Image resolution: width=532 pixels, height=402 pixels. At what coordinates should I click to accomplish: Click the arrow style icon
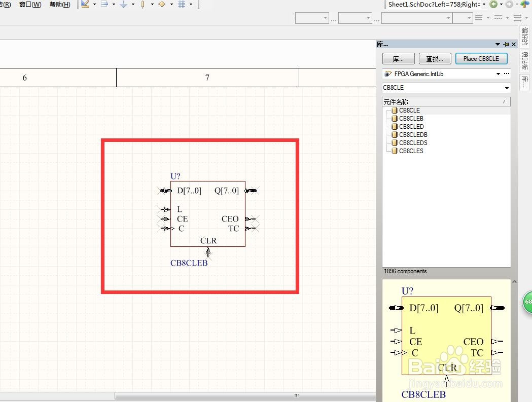tap(517, 18)
